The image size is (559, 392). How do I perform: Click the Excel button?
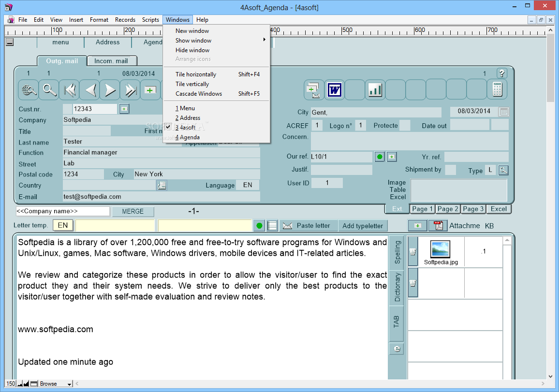pyautogui.click(x=499, y=209)
